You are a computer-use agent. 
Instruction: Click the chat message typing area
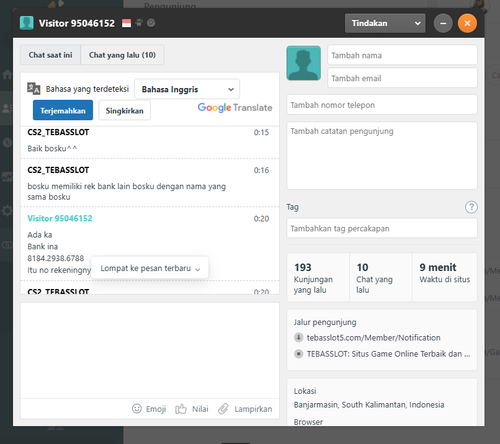point(150,350)
